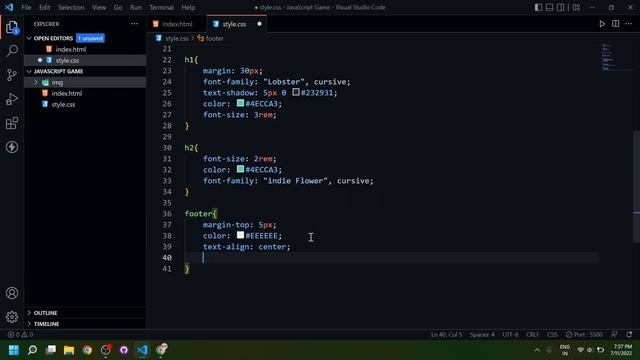Image resolution: width=640 pixels, height=360 pixels.
Task: Open the View menu
Action: 99,7
